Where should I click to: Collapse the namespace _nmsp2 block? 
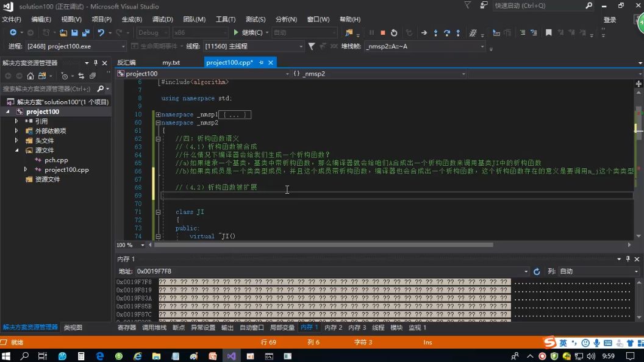pyautogui.click(x=158, y=122)
